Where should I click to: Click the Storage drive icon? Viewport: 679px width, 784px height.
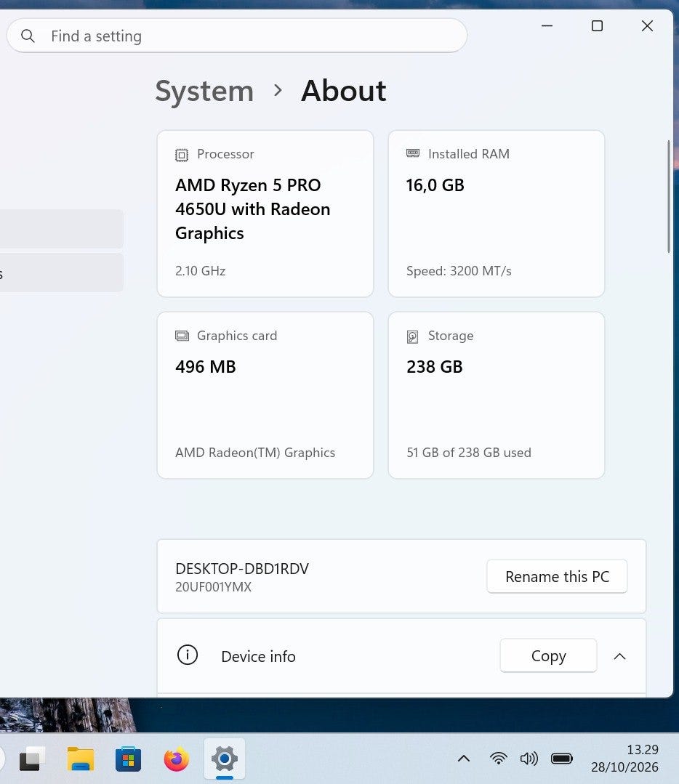412,336
